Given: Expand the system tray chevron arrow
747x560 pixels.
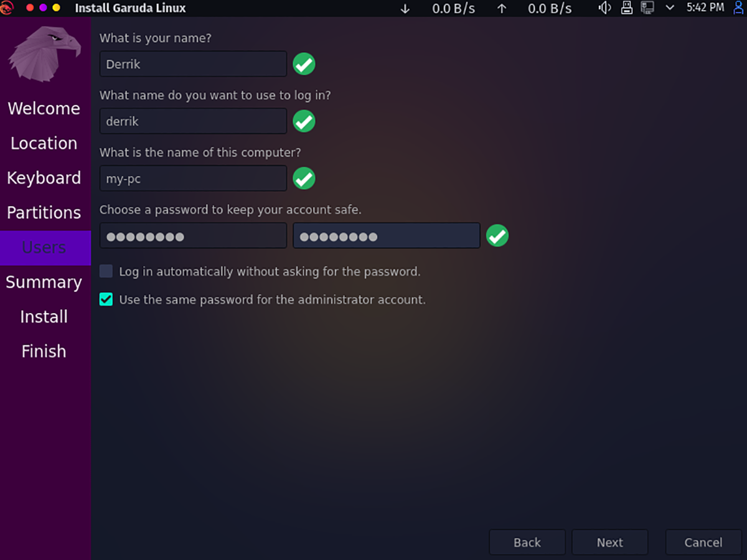Looking at the screenshot, I should [x=670, y=8].
